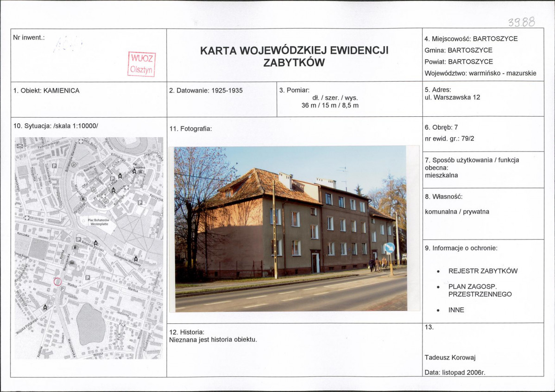The image size is (555, 392).
Task: Click the author name Tadeusz Korowaj
Action: pyautogui.click(x=450, y=357)
